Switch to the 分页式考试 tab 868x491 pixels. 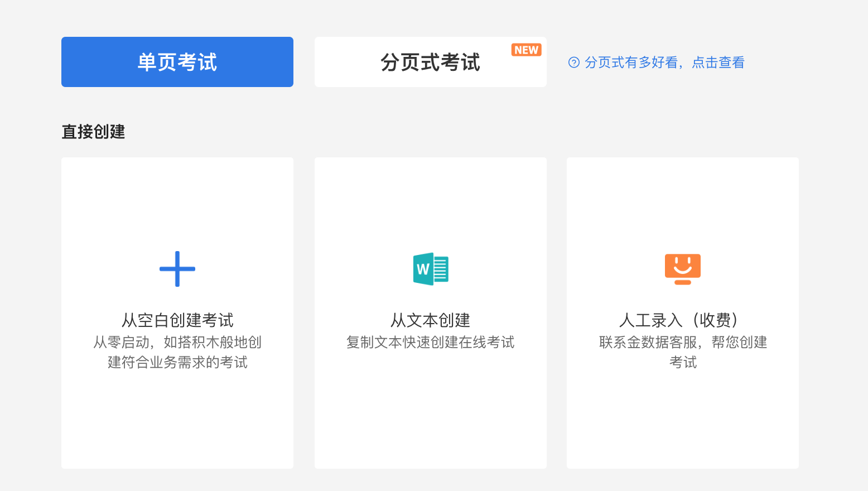point(430,62)
